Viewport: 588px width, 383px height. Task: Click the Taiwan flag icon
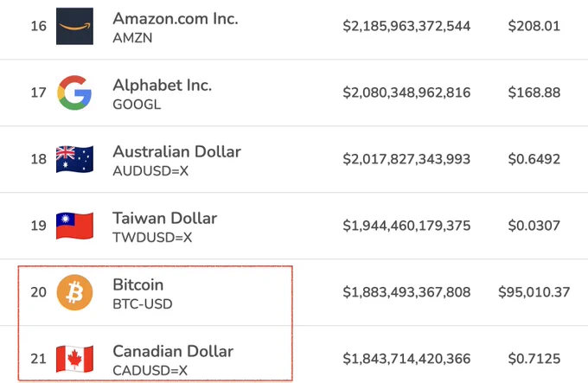(74, 226)
